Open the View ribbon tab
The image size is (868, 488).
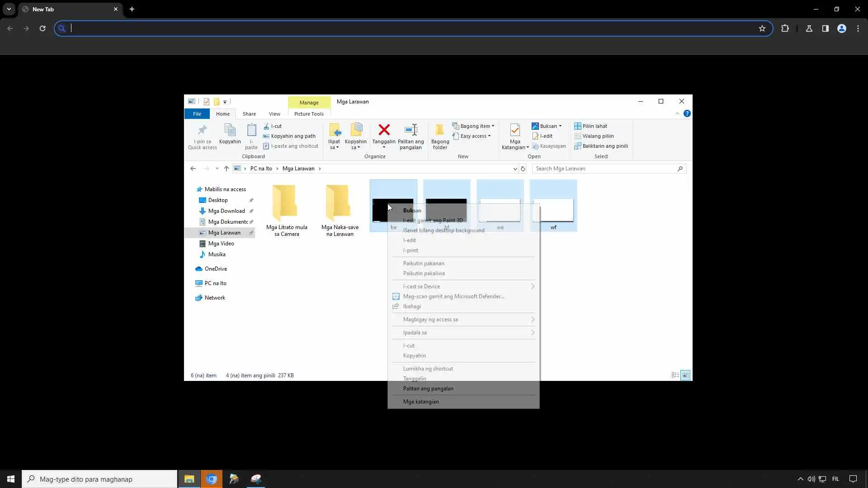[x=274, y=114]
